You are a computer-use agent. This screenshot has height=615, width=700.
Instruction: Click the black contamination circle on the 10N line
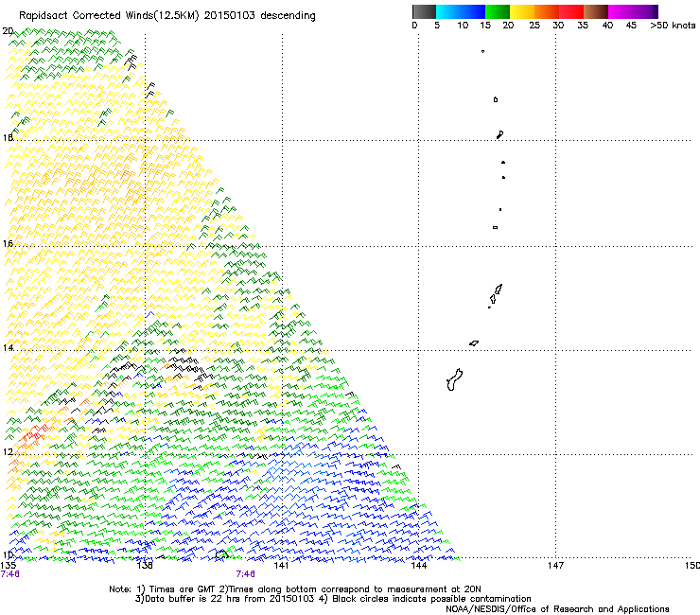click(221, 554)
